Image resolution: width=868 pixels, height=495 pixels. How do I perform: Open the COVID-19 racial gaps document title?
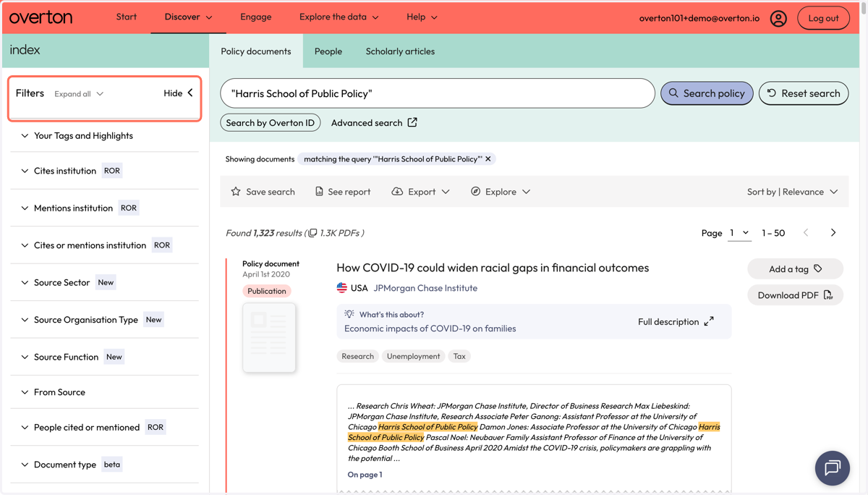point(493,268)
